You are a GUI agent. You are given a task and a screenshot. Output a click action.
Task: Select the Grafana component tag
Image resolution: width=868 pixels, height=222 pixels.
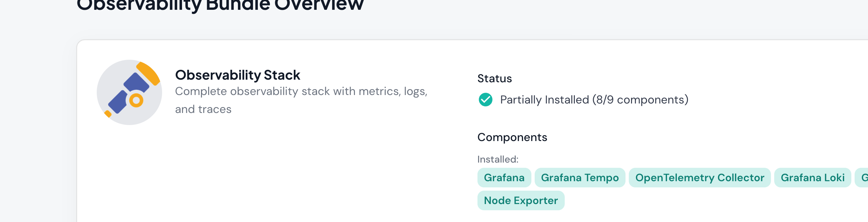504,178
